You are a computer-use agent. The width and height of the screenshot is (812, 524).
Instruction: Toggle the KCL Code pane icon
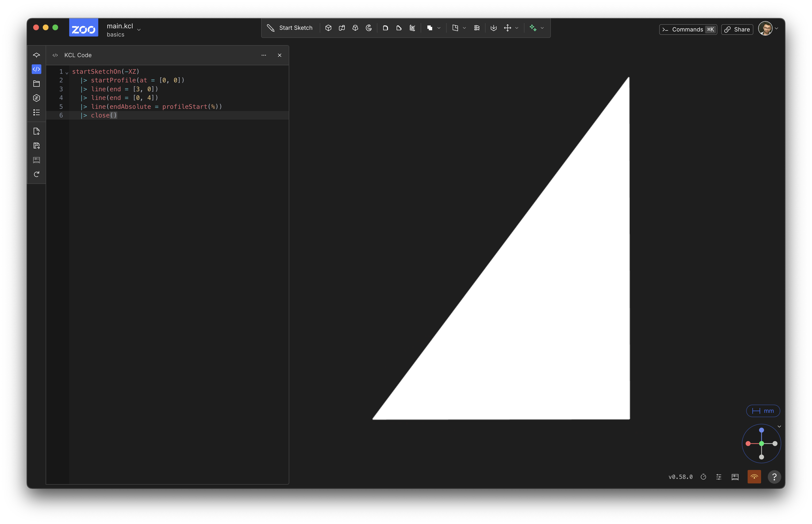coord(37,69)
